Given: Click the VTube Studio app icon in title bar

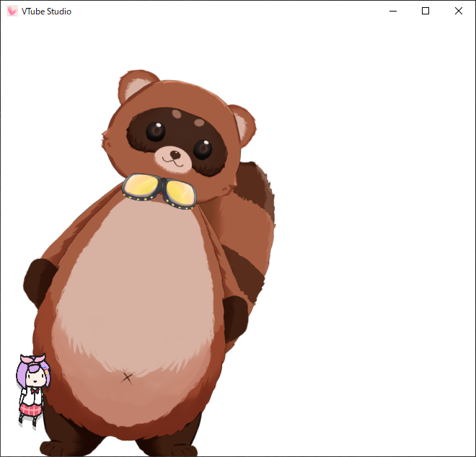Looking at the screenshot, I should pos(12,12).
